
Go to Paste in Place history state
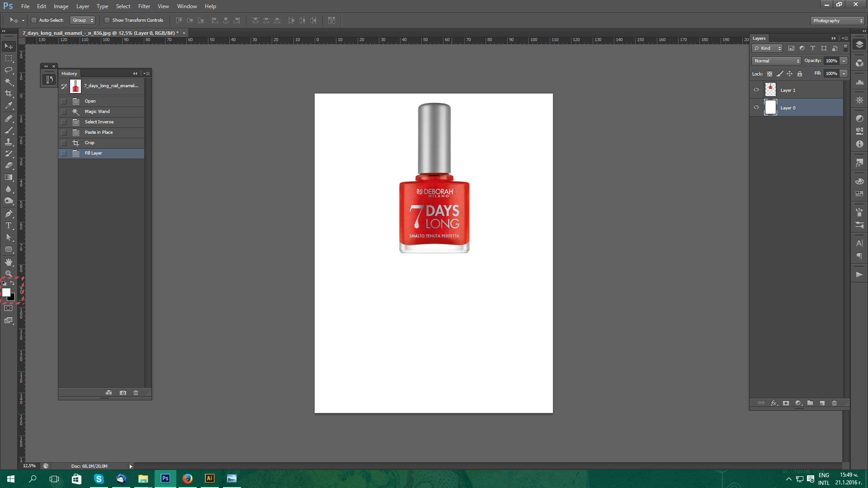[101, 132]
